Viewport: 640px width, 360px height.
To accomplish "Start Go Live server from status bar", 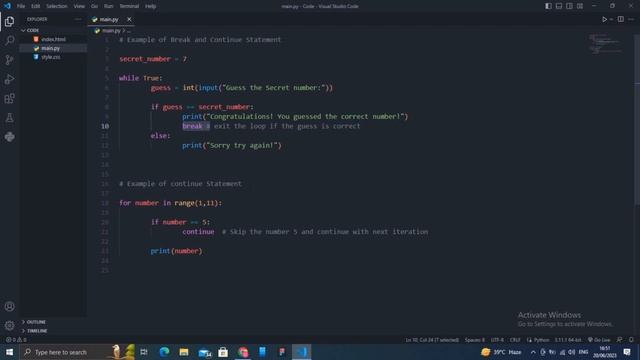I will click(599, 340).
